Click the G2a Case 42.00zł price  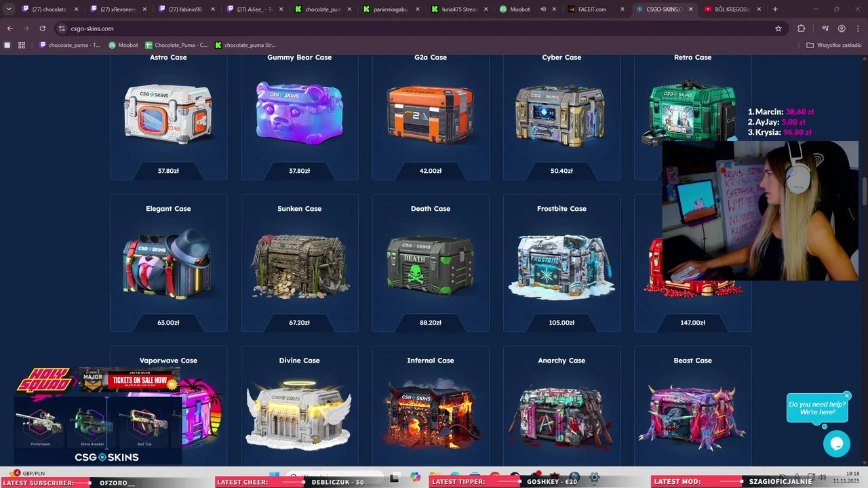(431, 171)
